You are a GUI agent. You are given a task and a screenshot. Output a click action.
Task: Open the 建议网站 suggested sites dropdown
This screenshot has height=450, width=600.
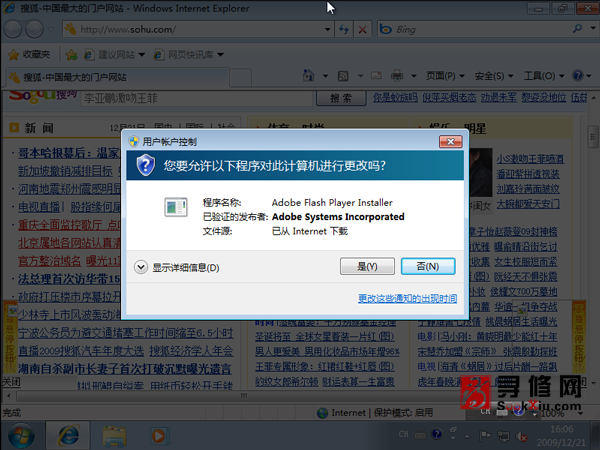click(x=114, y=55)
